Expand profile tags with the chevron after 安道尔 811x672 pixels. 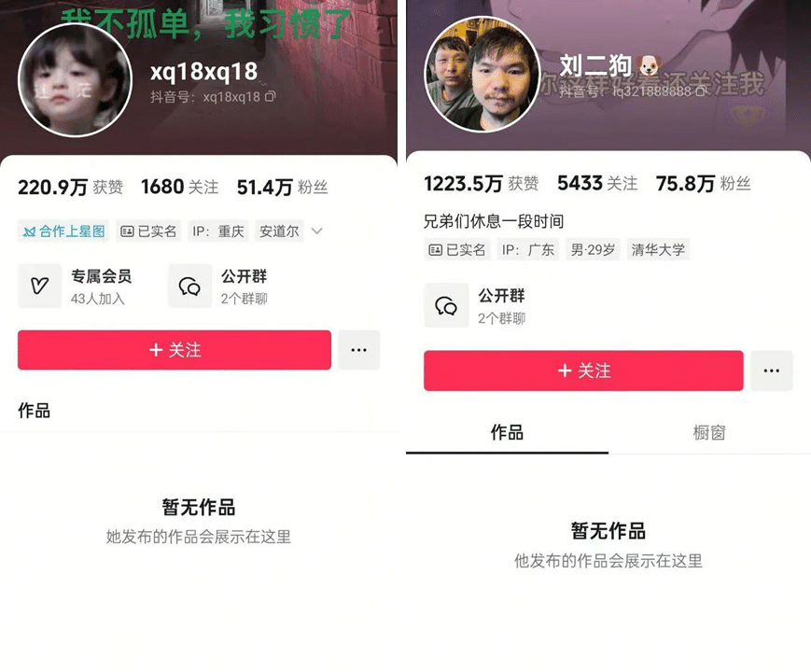point(317,231)
